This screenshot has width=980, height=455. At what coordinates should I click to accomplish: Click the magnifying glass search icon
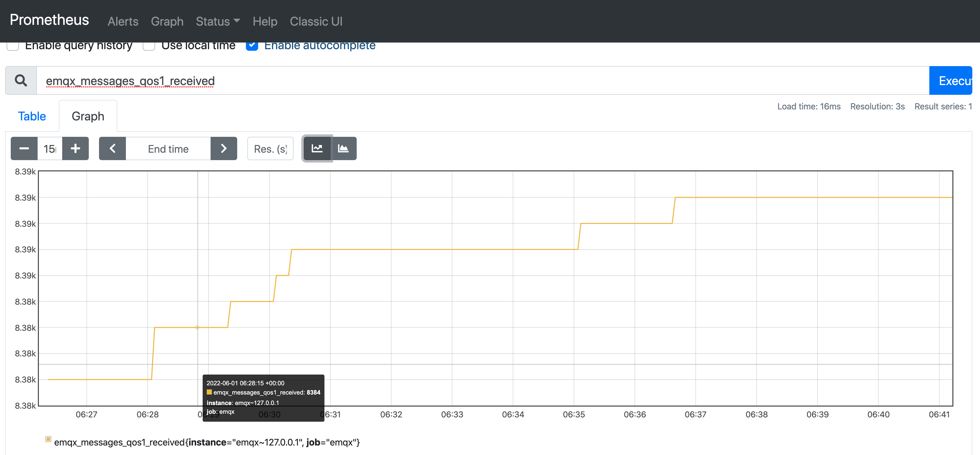point(21,80)
